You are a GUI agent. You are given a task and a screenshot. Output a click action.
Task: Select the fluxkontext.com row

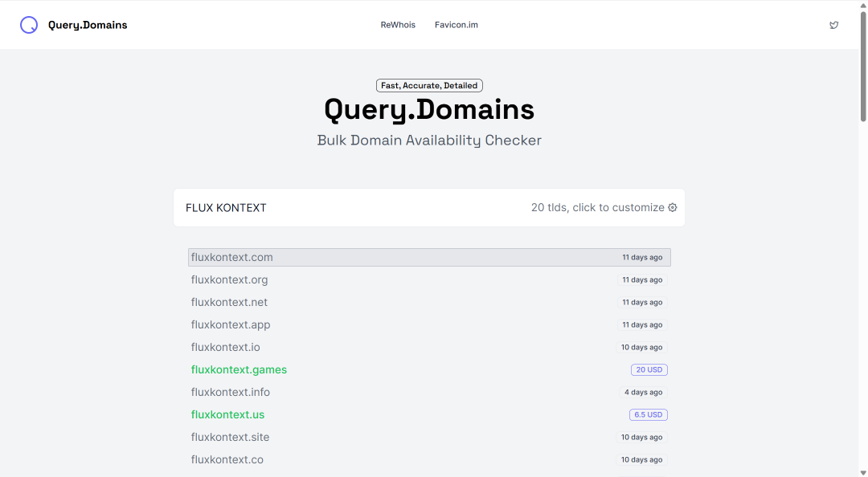click(429, 257)
